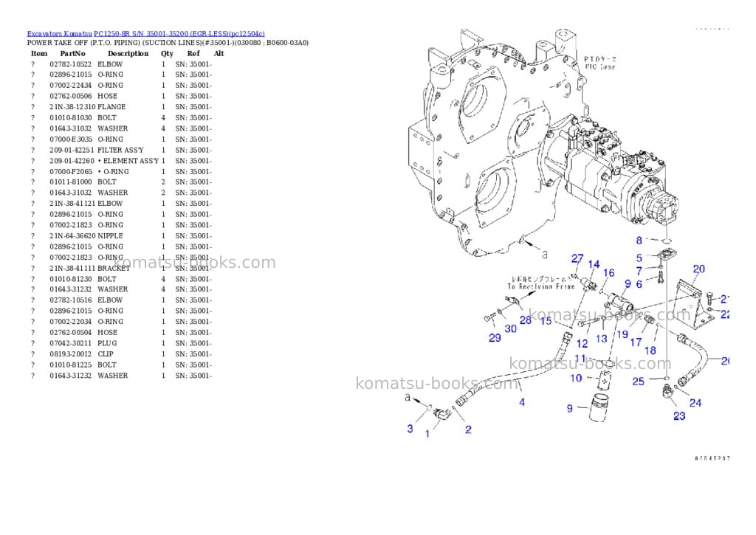Screen dimensions: 756x535
Task: Click callout number 20 in diagram
Action: click(698, 269)
